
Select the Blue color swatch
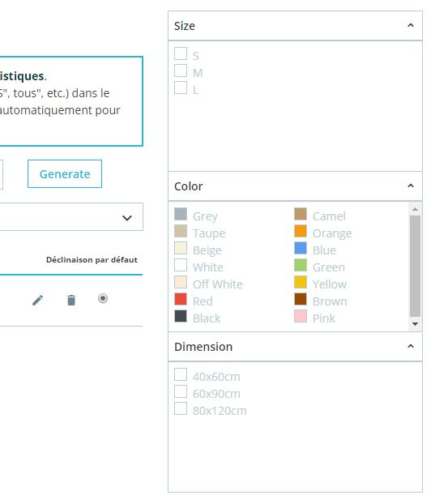tap(301, 248)
